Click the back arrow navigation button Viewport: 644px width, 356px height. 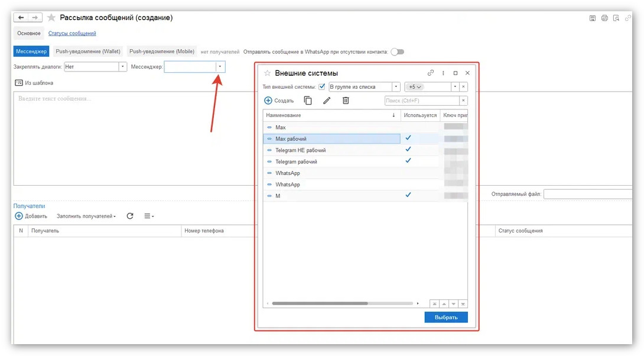pyautogui.click(x=21, y=18)
